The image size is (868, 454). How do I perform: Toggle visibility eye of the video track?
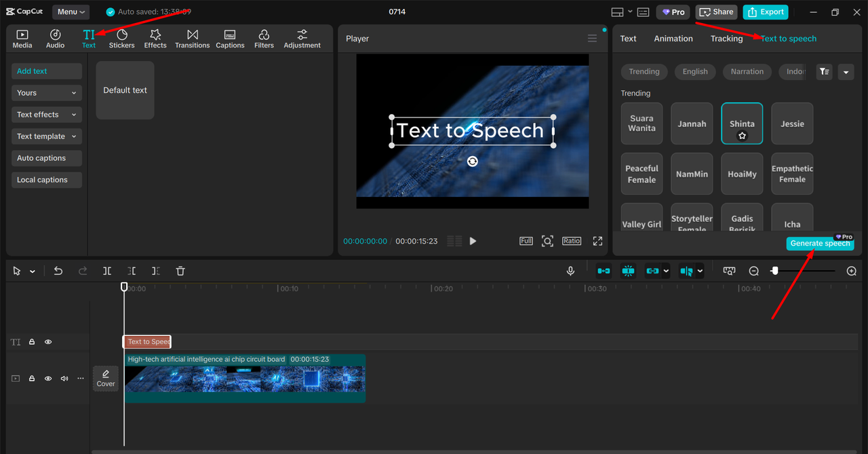[x=48, y=379]
